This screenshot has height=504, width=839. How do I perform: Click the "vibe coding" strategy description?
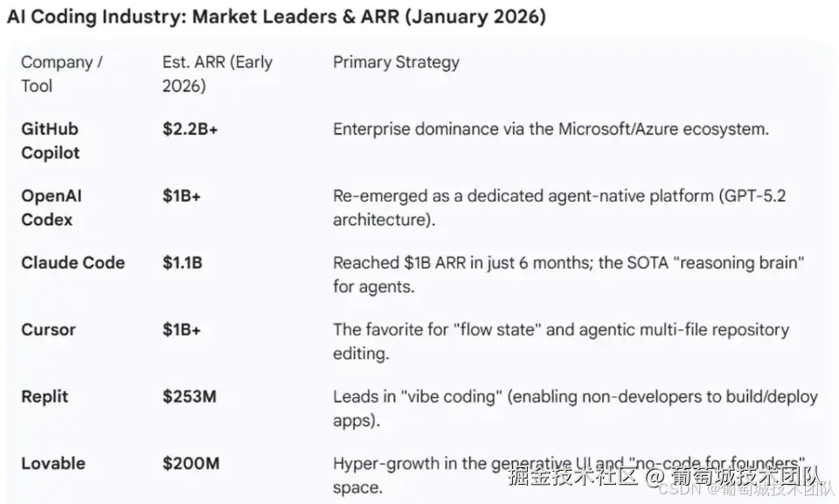click(x=575, y=408)
